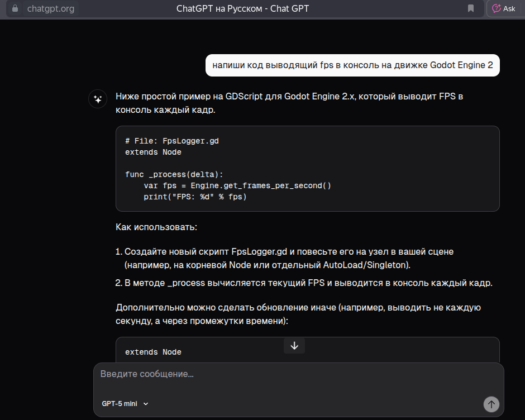525x420 pixels.
Task: Click the chevron next to GPT-5 mini
Action: click(146, 404)
